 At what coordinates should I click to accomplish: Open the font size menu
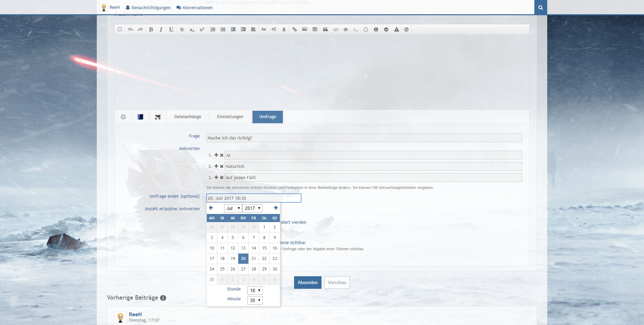coord(274,29)
